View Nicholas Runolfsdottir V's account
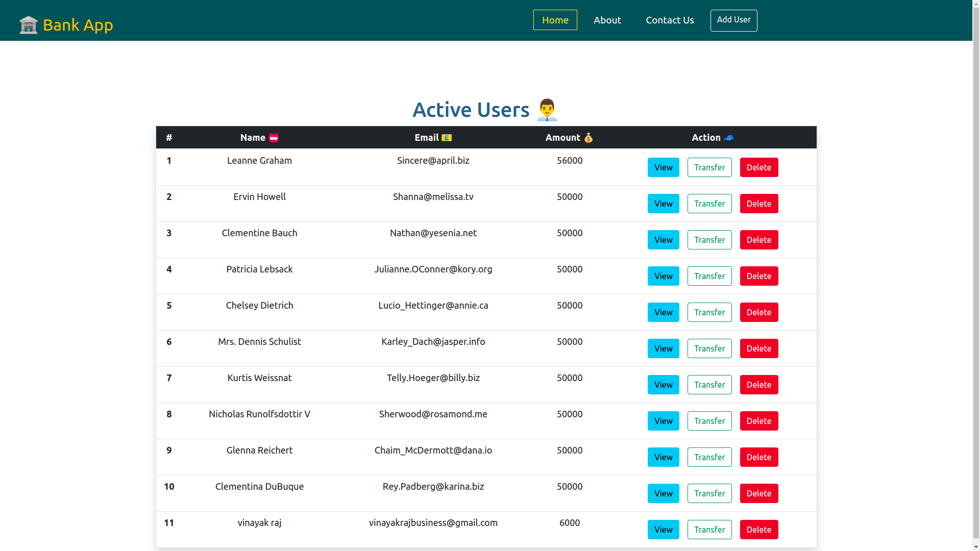980x551 pixels. [663, 421]
